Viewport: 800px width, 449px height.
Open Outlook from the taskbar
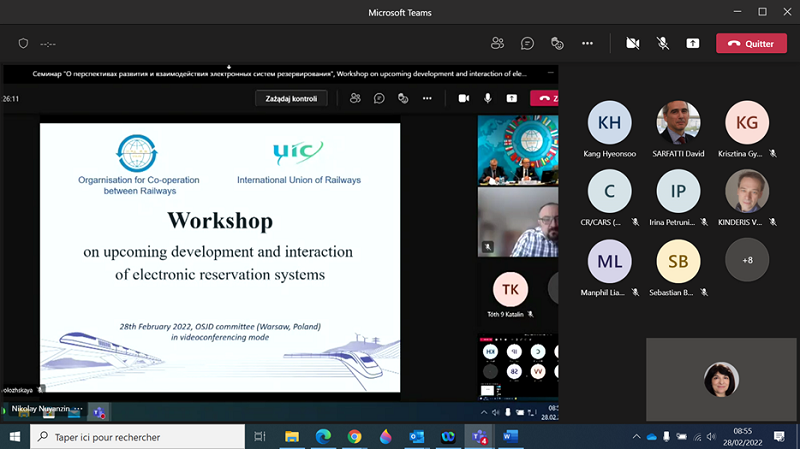[x=416, y=437]
